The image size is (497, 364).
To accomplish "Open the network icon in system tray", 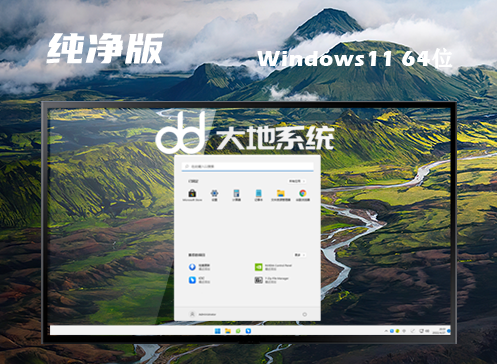I will [x=421, y=331].
